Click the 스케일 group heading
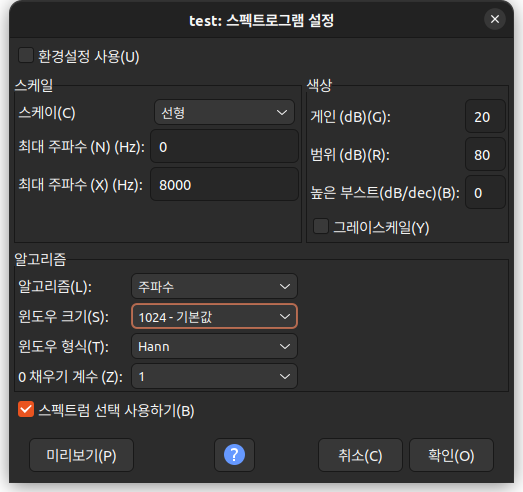523x492 pixels. [x=34, y=85]
